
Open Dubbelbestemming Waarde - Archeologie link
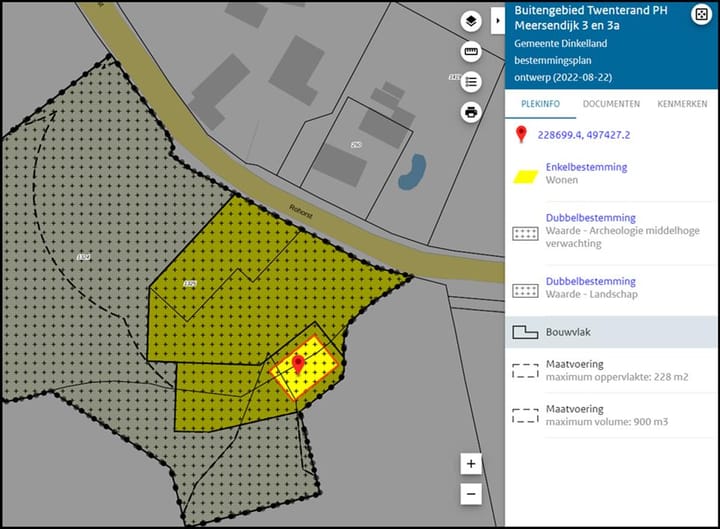click(590, 218)
